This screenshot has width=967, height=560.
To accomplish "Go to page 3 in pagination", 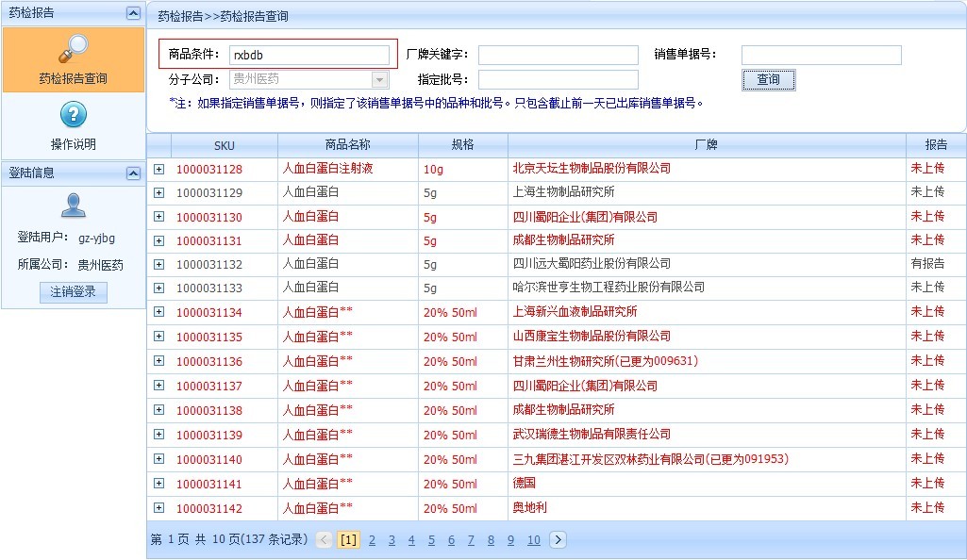I will (392, 540).
